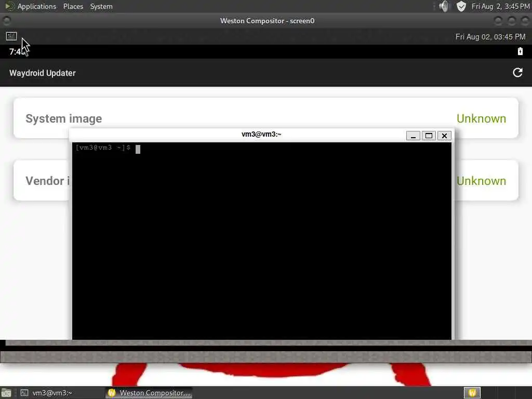Click the Weston Compositor - screen0 window title
The image size is (532, 399).
pos(268,21)
